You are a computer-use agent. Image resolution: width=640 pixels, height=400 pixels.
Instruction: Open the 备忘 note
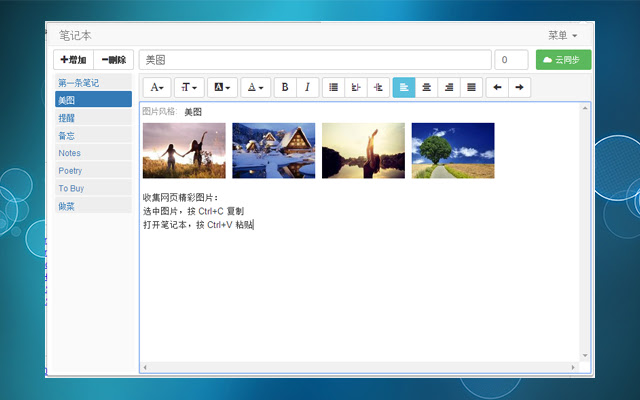tap(93, 136)
